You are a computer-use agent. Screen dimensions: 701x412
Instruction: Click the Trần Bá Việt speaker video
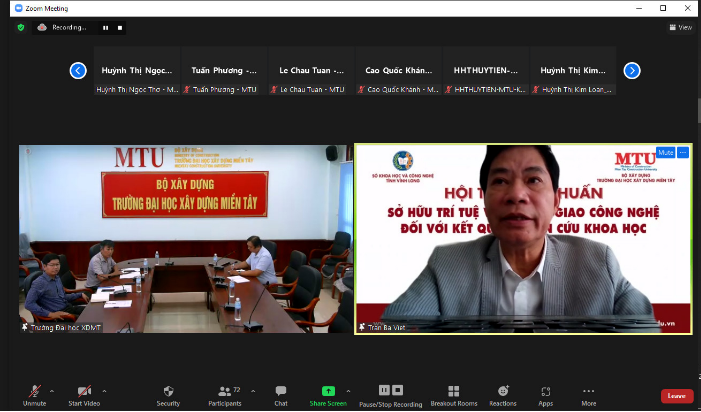pos(524,239)
